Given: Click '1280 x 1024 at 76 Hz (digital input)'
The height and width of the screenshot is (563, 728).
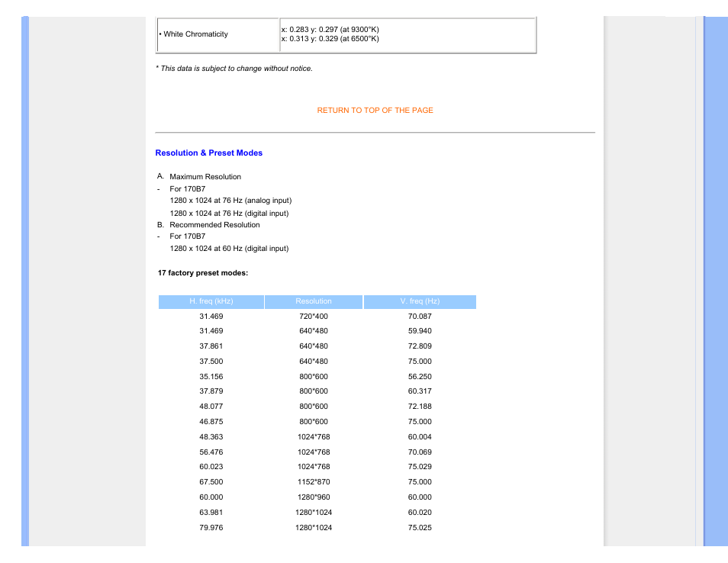Looking at the screenshot, I should pos(229,214).
